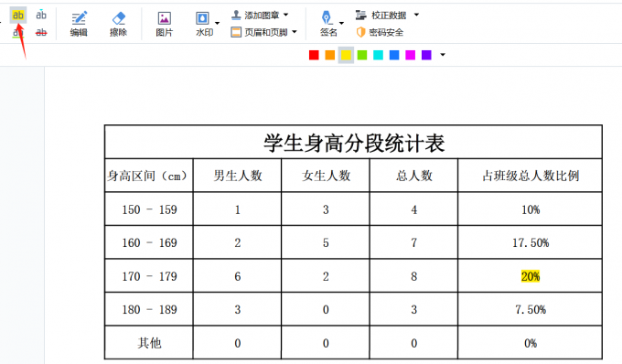Click the cell 160 - 169

tap(149, 242)
